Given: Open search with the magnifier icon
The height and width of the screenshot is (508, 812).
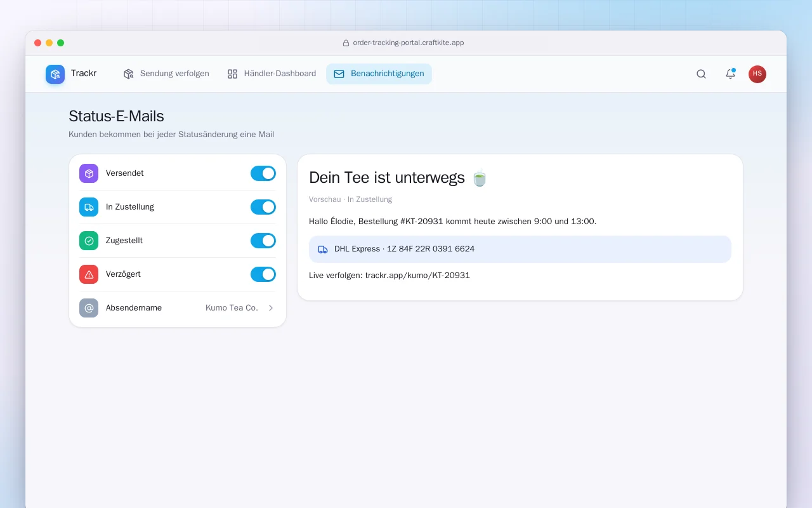Looking at the screenshot, I should click(701, 74).
